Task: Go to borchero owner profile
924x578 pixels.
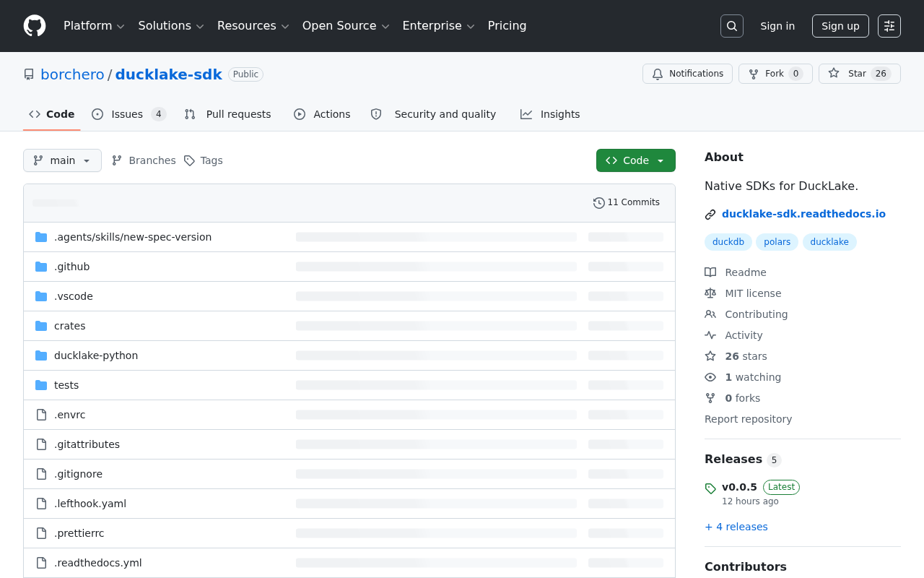Action: (x=72, y=74)
